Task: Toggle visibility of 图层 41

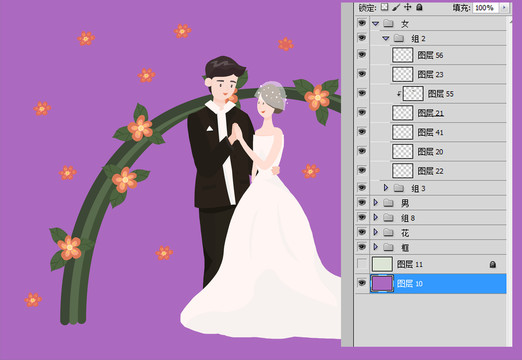Action: tap(362, 132)
